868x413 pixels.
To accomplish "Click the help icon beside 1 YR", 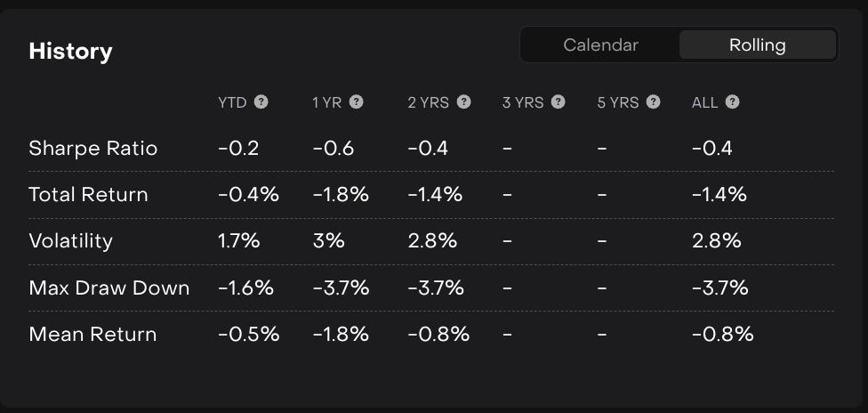I will (x=356, y=102).
